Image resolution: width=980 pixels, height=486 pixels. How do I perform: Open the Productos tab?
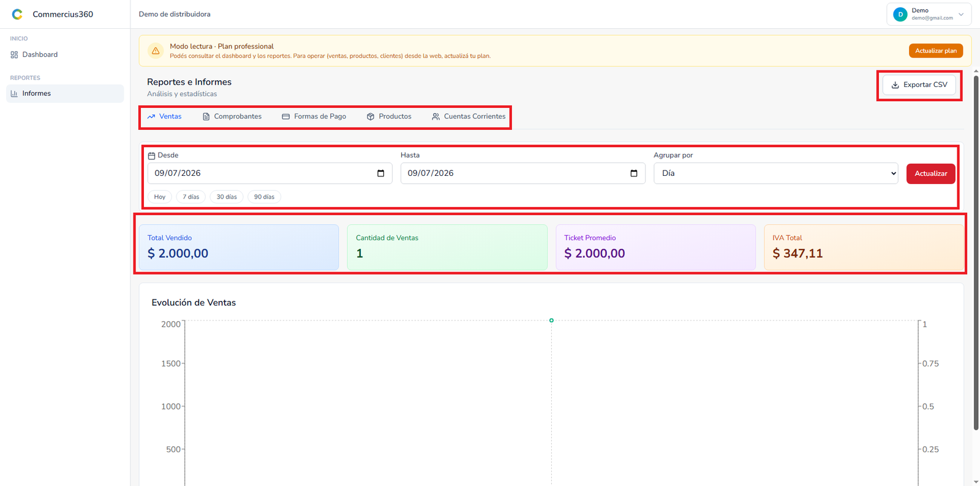pos(389,116)
